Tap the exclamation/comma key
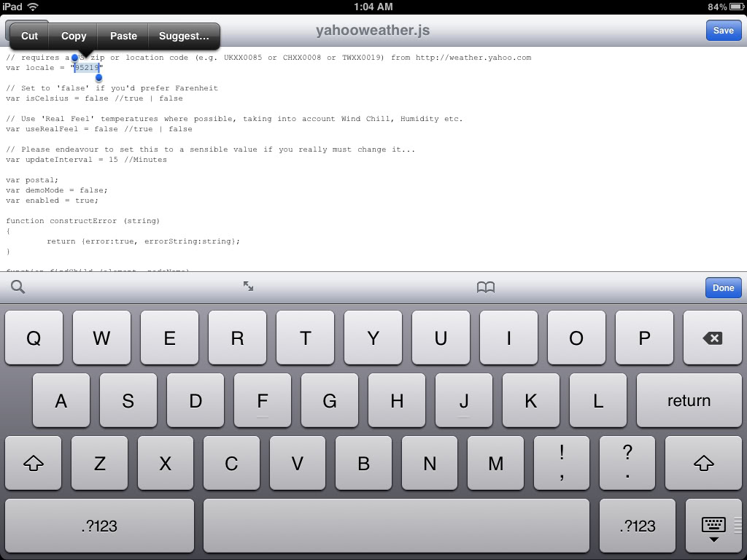Viewport: 747px width, 560px height. [x=562, y=463]
